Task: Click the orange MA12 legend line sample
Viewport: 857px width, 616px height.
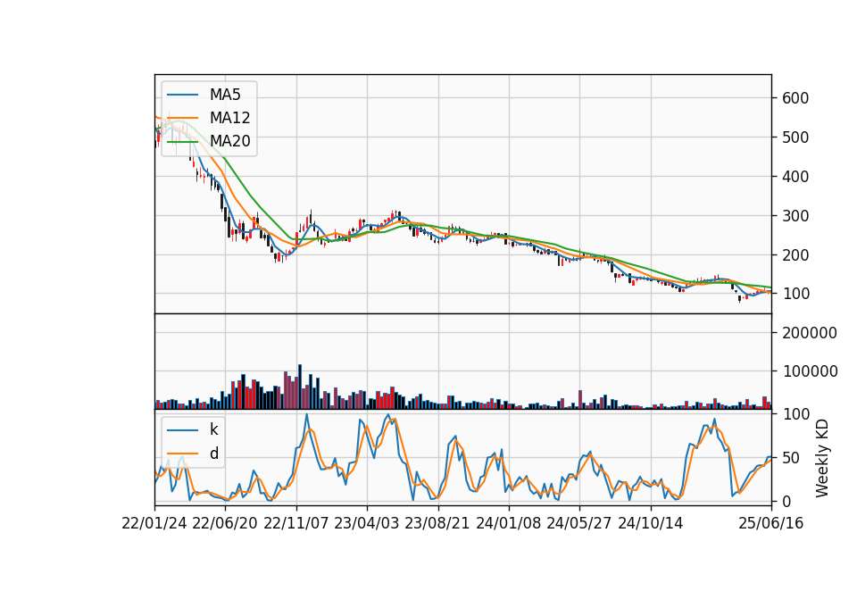Action: 182,118
